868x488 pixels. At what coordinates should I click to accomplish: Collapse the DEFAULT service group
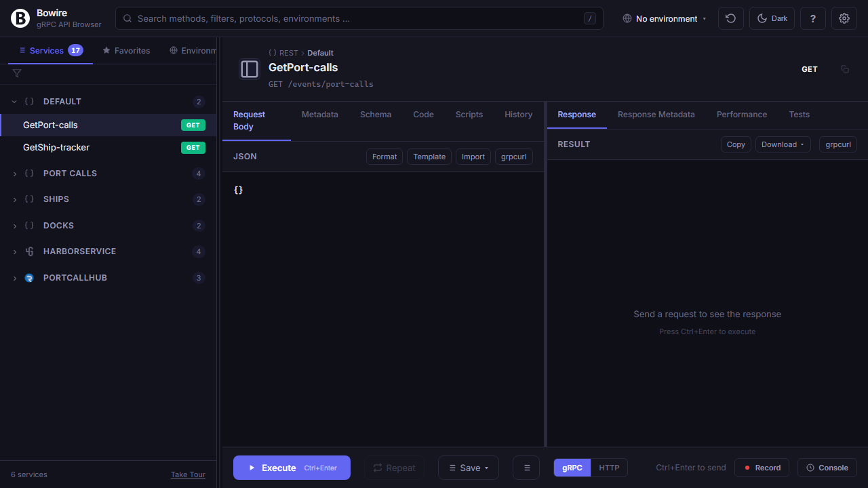[x=108, y=102]
